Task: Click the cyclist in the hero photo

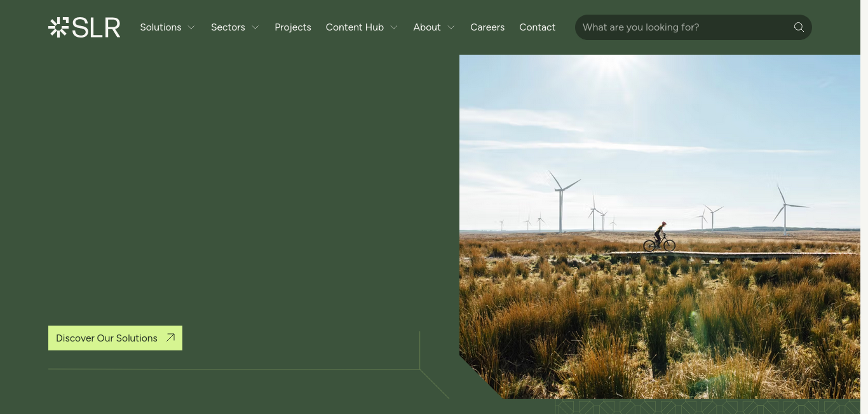Action: (x=660, y=237)
